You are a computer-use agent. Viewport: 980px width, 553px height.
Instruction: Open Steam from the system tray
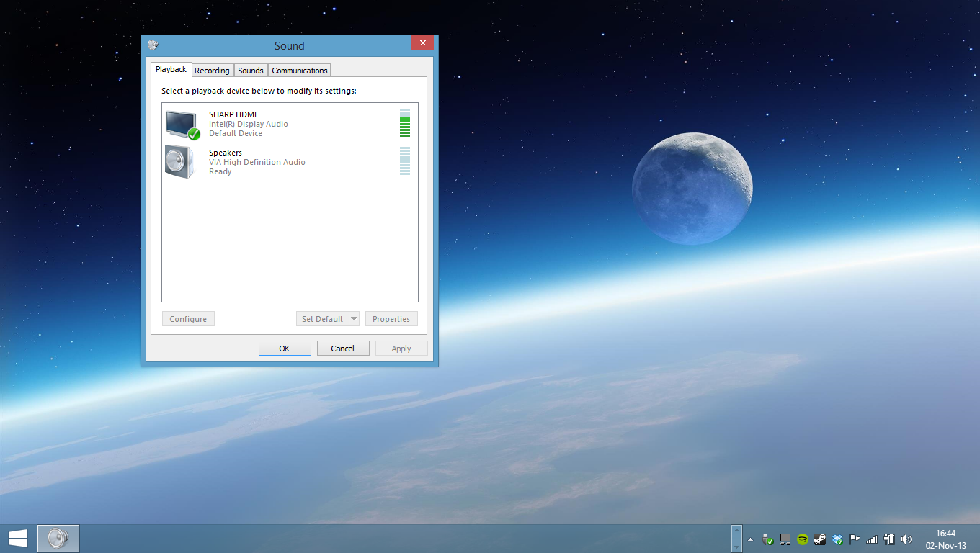point(820,539)
